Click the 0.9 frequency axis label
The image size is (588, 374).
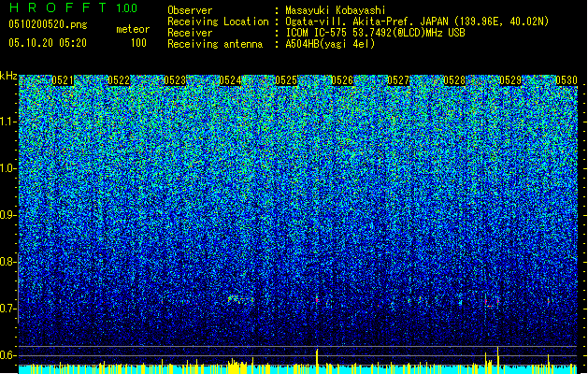click(7, 215)
